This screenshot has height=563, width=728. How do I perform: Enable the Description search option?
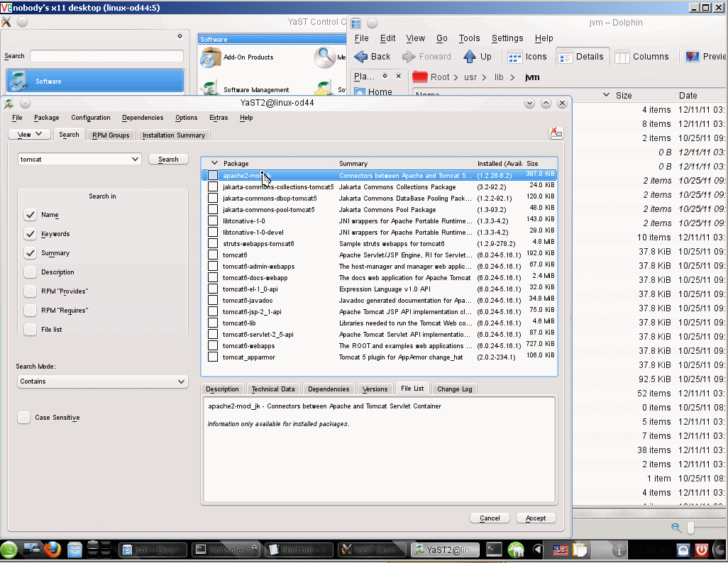click(x=31, y=272)
